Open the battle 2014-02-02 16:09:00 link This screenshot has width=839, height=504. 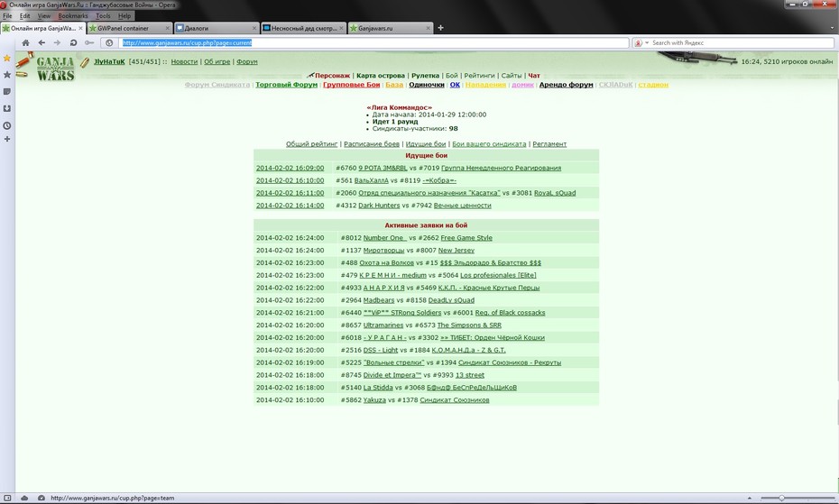click(x=290, y=168)
